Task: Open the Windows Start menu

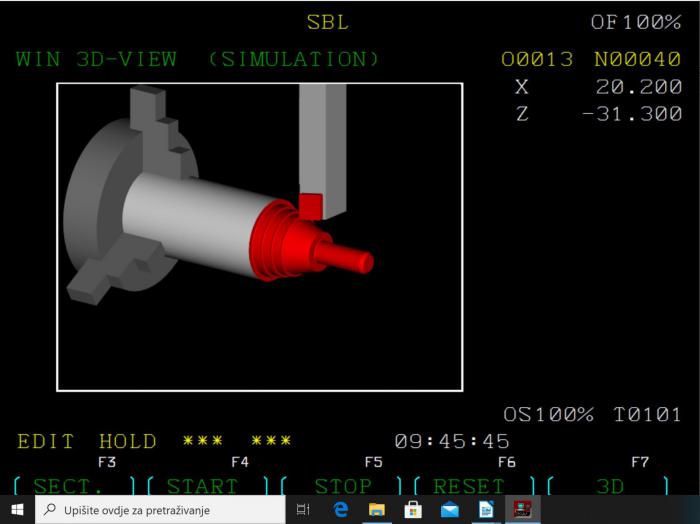Action: (17, 510)
